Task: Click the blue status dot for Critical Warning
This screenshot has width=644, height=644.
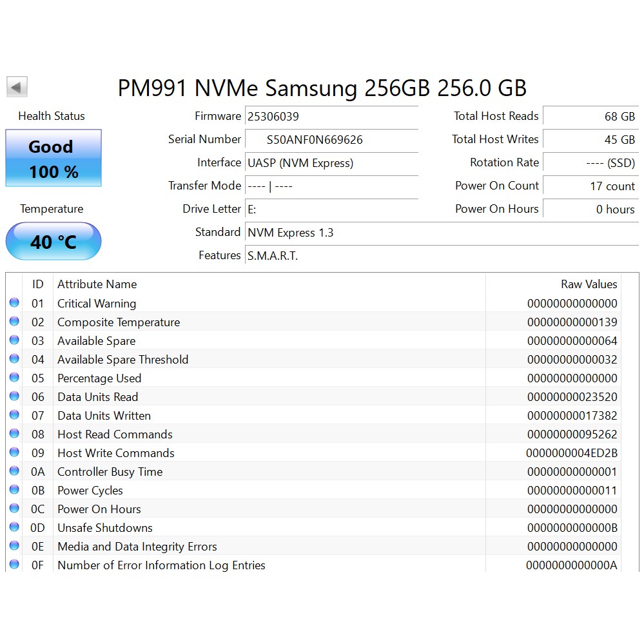Action: (x=14, y=302)
